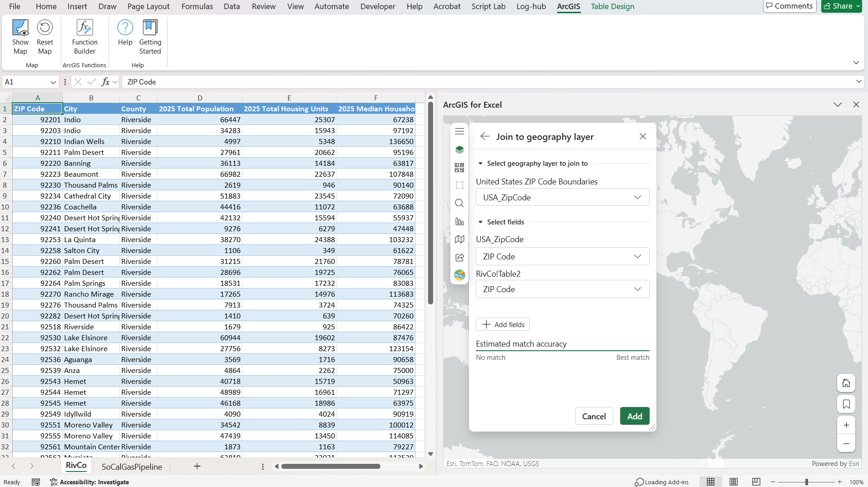Open the RivCo!Table2 field dropdown

pos(562,289)
